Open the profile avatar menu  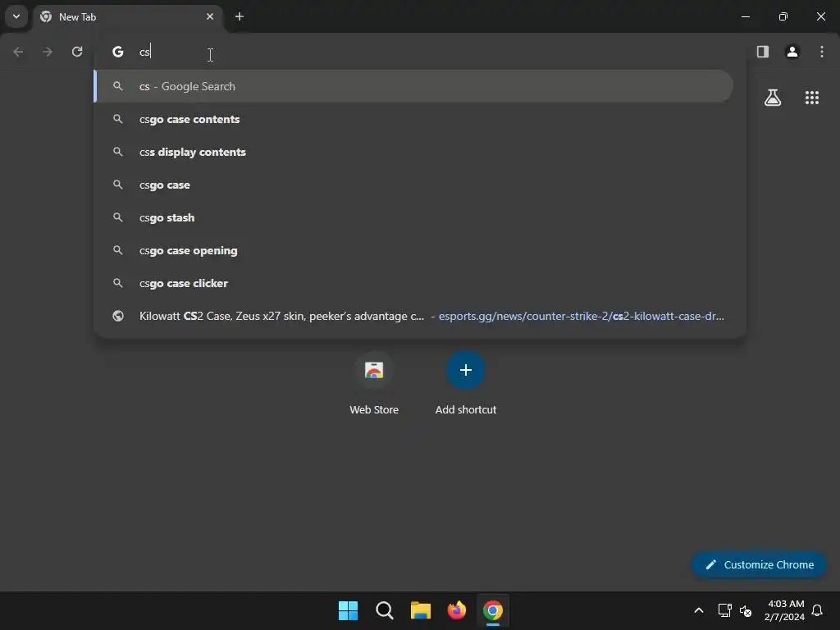click(792, 52)
